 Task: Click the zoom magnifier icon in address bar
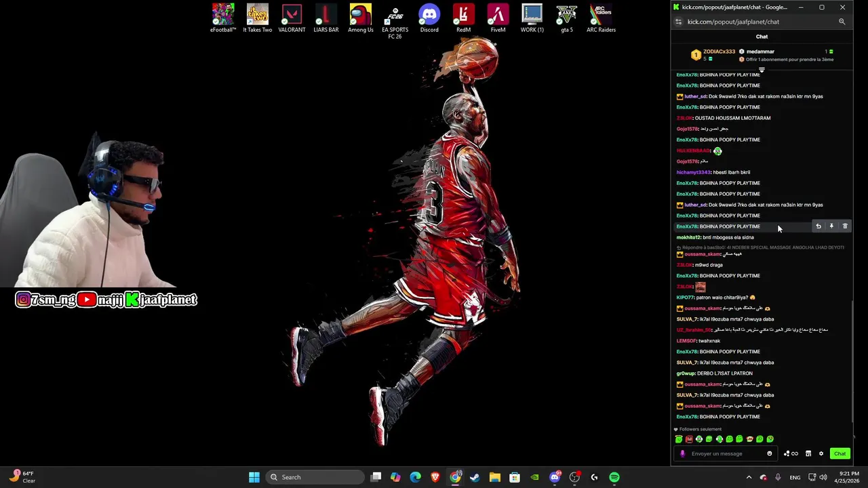coord(842,22)
